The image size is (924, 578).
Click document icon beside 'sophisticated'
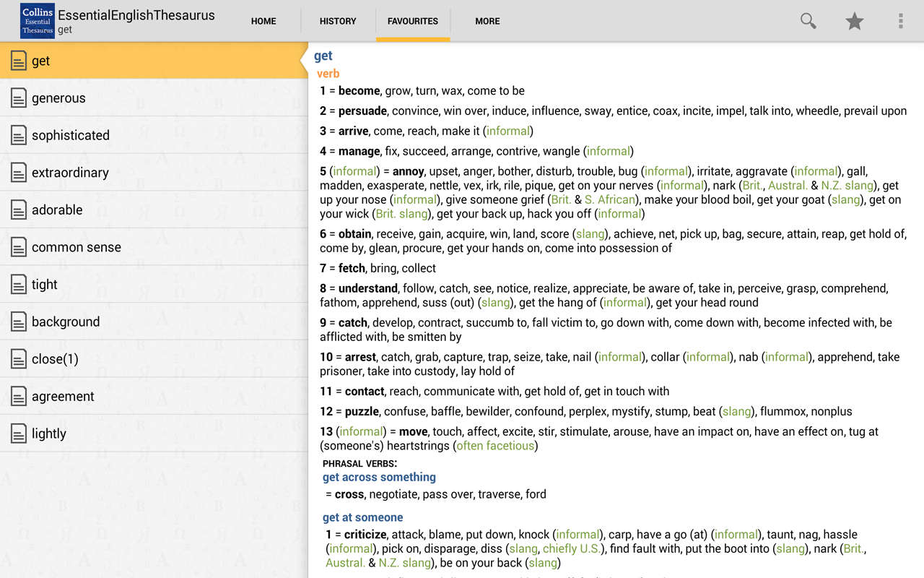(19, 135)
